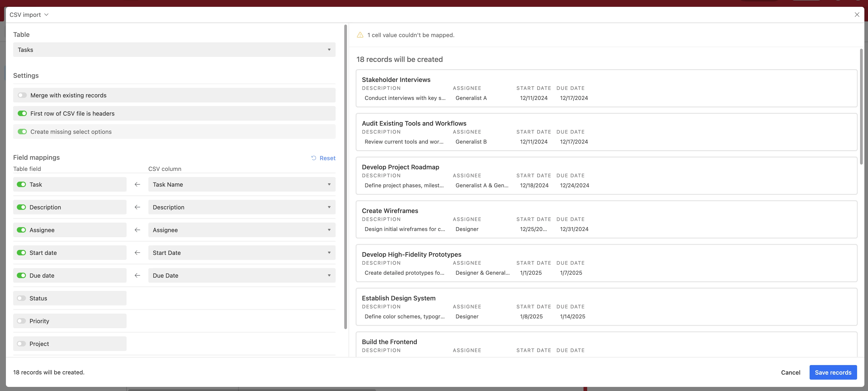Click the Cancel button
Viewport: 868px width, 391px height.
[x=790, y=372]
